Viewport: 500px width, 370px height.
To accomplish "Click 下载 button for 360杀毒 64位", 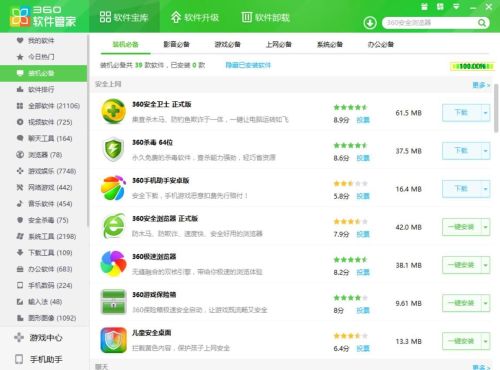I will (x=462, y=151).
